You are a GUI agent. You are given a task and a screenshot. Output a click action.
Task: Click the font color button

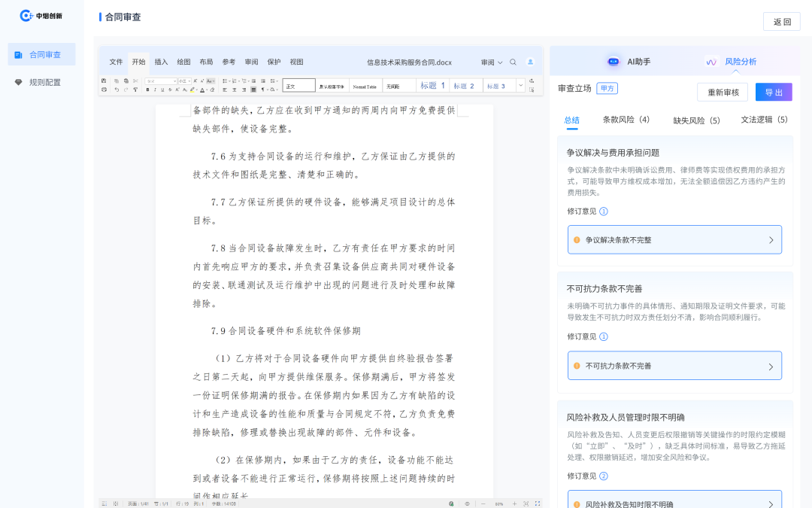(202, 90)
